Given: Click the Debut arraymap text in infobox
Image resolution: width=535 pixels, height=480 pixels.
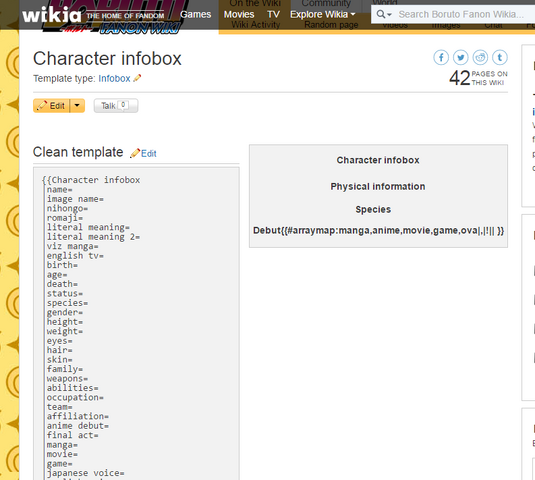Looking at the screenshot, I should (378, 231).
